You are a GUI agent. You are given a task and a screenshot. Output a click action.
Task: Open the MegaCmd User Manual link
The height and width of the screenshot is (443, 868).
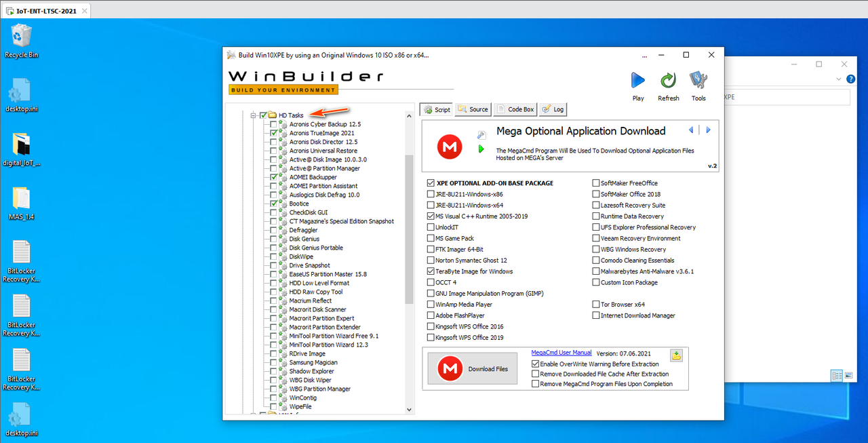point(561,353)
